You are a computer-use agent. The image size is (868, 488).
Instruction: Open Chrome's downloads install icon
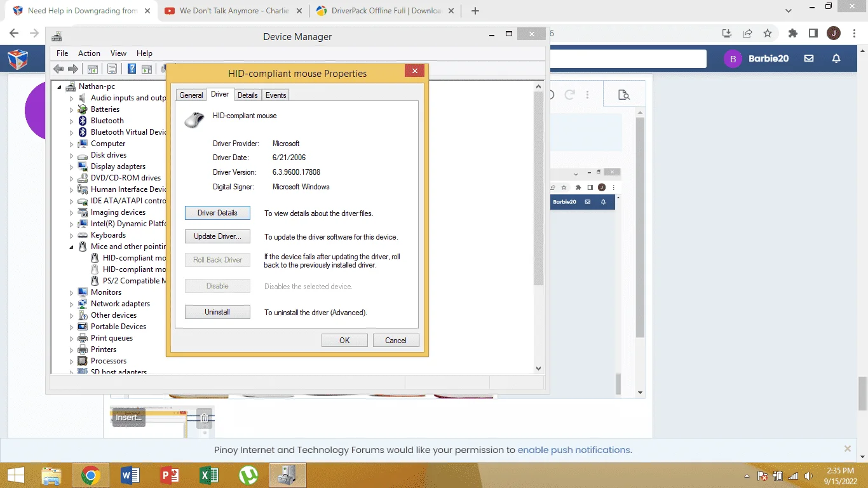pos(727,33)
